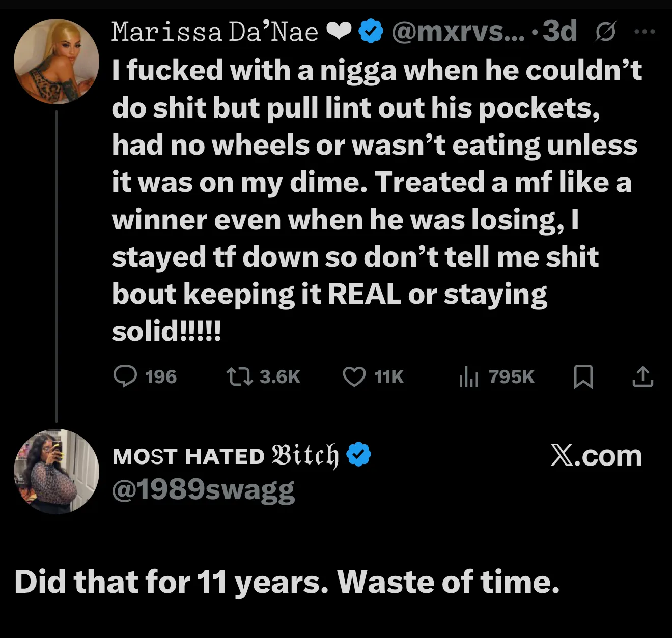Click the 3d timestamp
The image size is (672, 638).
(559, 32)
